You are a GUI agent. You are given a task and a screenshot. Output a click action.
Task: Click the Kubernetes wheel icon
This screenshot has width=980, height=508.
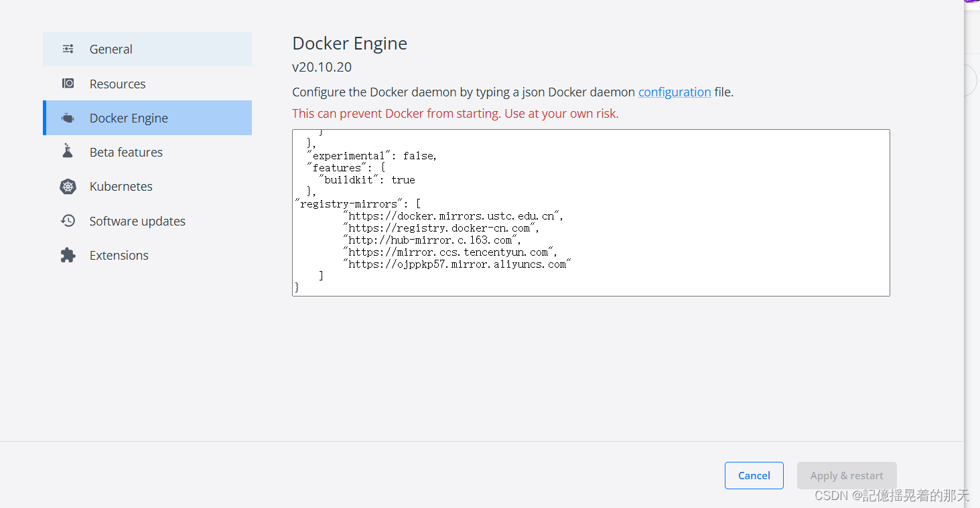tap(68, 187)
